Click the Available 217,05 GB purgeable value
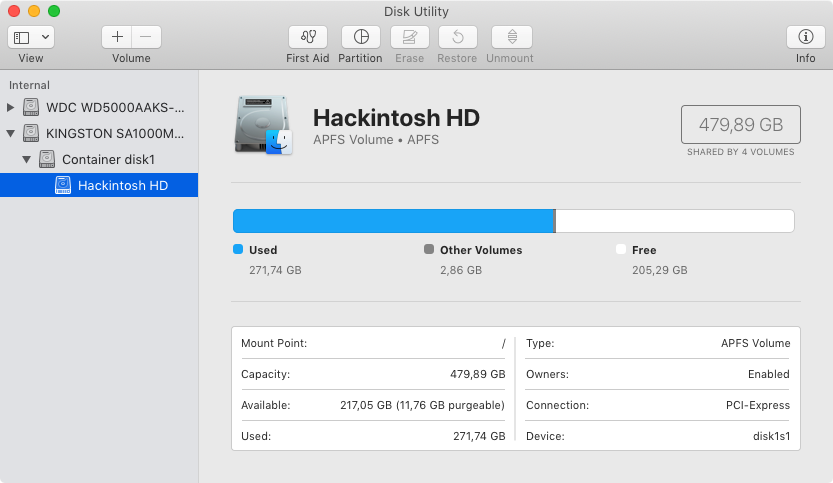This screenshot has height=483, width=833. click(x=422, y=405)
